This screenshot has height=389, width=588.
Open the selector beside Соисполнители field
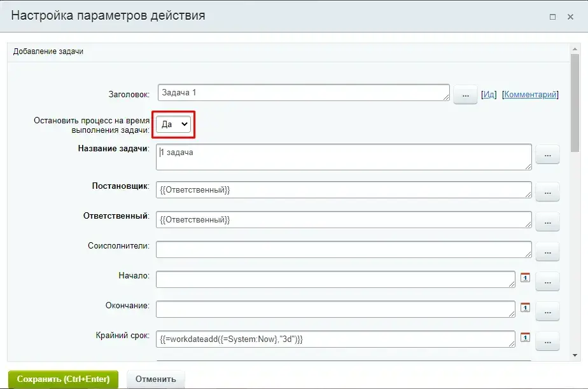coord(547,251)
